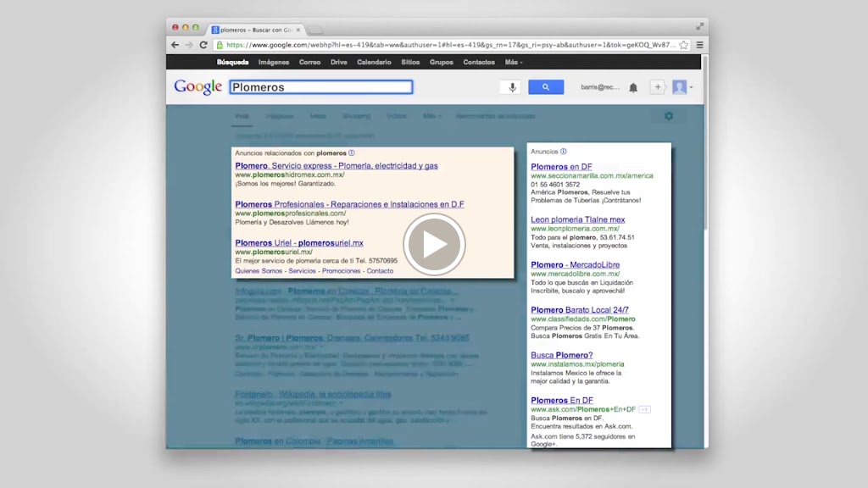The image size is (868, 488).
Task: Open Contactos in the top bar
Action: [x=479, y=62]
